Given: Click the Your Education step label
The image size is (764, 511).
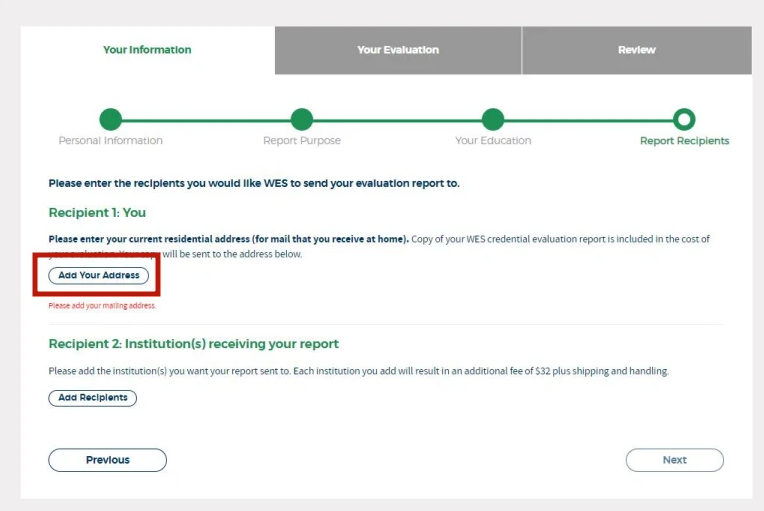Looking at the screenshot, I should 493,140.
